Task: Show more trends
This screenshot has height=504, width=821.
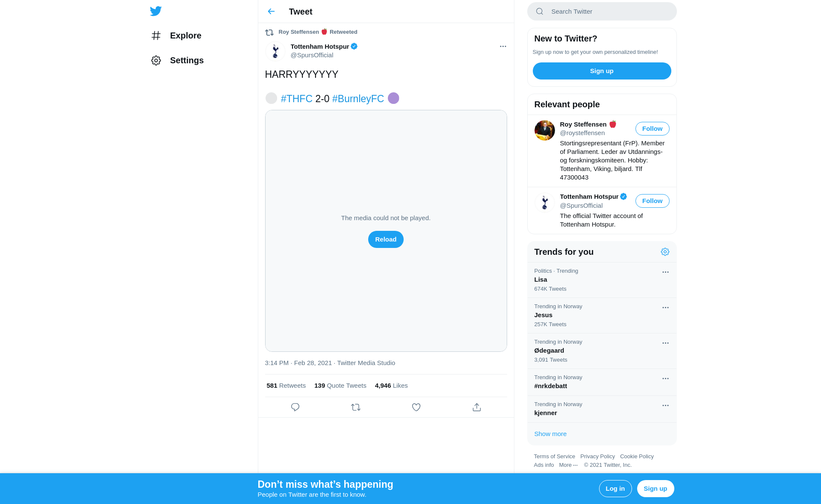Action: click(550, 434)
